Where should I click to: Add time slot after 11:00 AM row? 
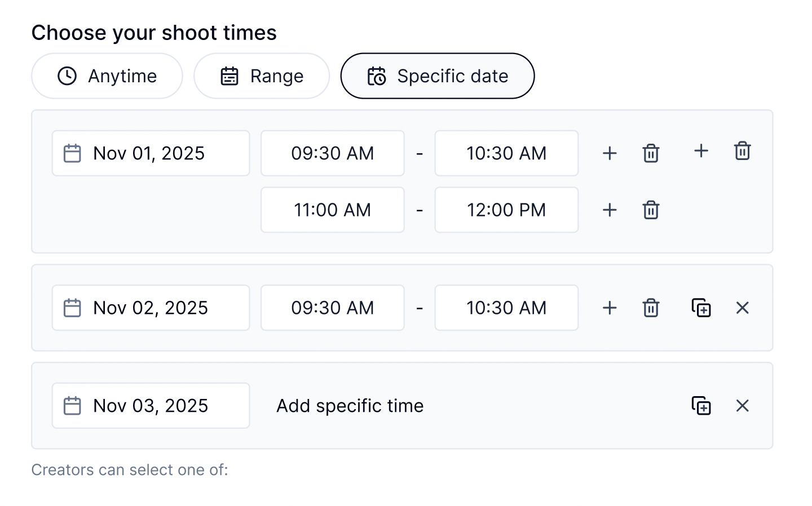(x=610, y=210)
